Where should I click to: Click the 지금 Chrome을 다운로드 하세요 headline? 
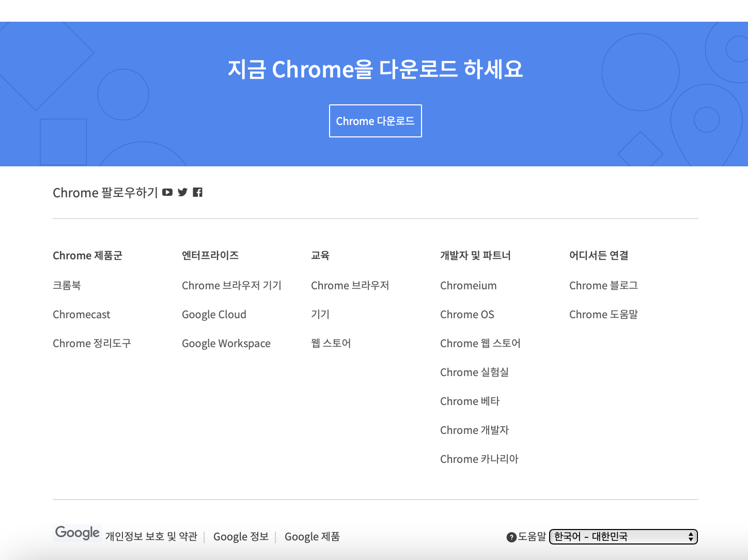[376, 69]
